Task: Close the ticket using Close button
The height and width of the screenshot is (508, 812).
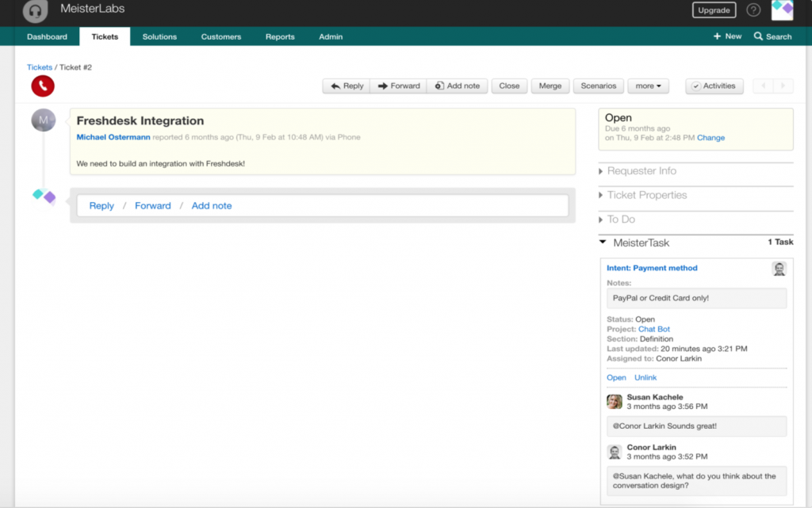Action: [x=509, y=86]
